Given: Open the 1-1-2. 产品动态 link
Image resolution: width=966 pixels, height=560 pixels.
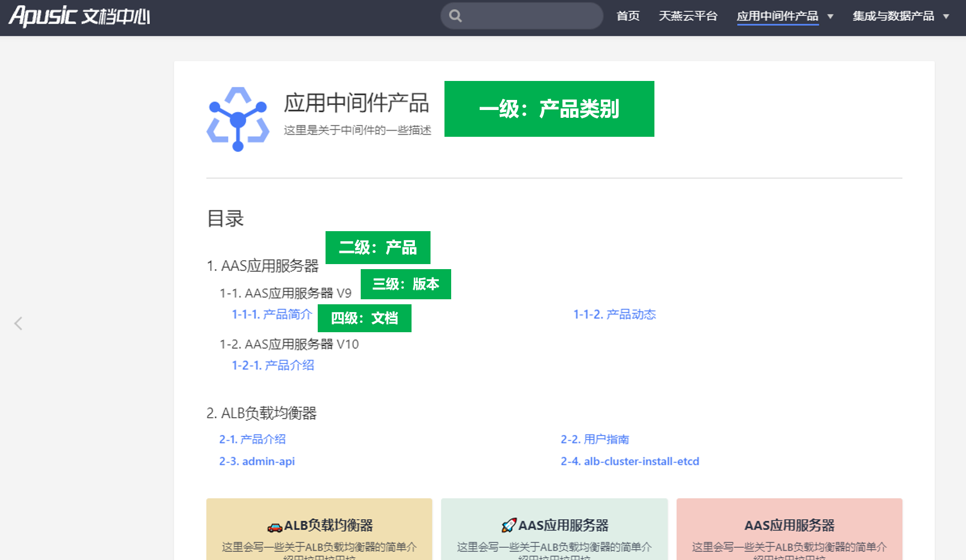Looking at the screenshot, I should click(x=615, y=314).
